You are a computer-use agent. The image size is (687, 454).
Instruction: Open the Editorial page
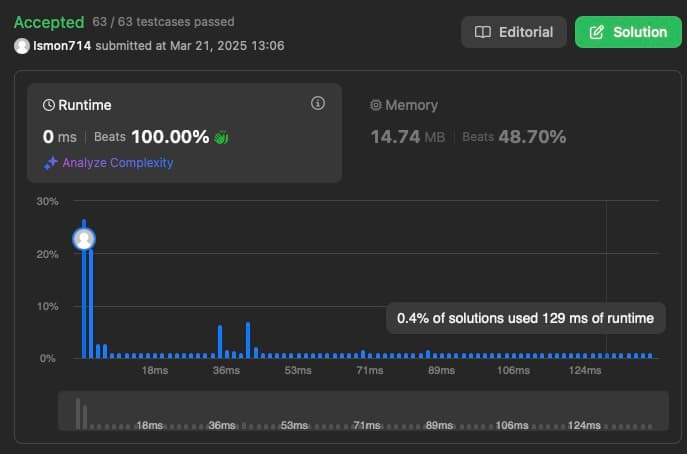pos(514,32)
